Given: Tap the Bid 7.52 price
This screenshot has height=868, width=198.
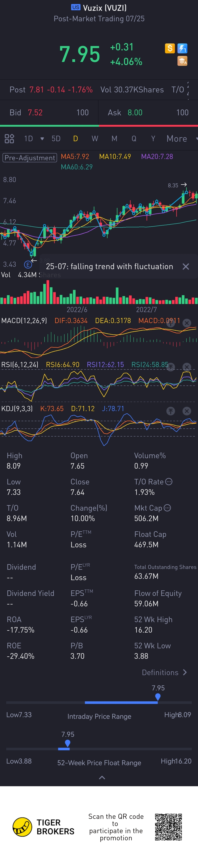Looking at the screenshot, I should [x=35, y=113].
